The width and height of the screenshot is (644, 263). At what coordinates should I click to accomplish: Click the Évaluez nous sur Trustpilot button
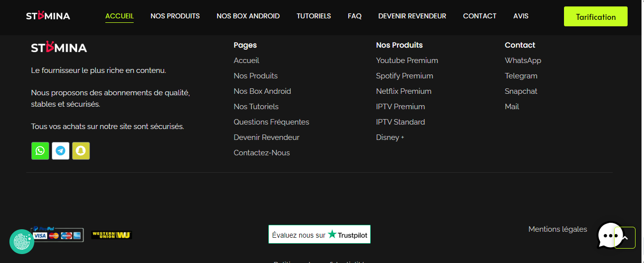(x=320, y=234)
